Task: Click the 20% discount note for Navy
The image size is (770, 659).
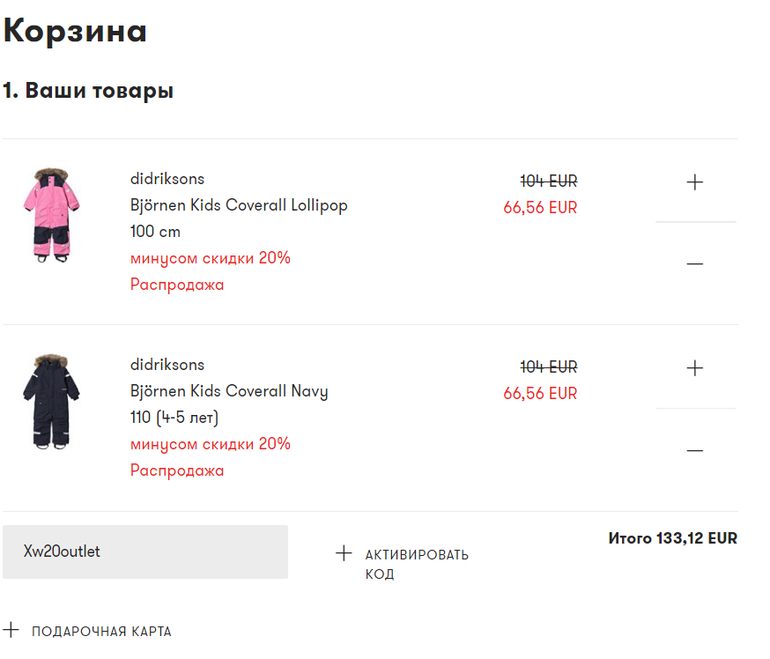Action: pyautogui.click(x=210, y=444)
